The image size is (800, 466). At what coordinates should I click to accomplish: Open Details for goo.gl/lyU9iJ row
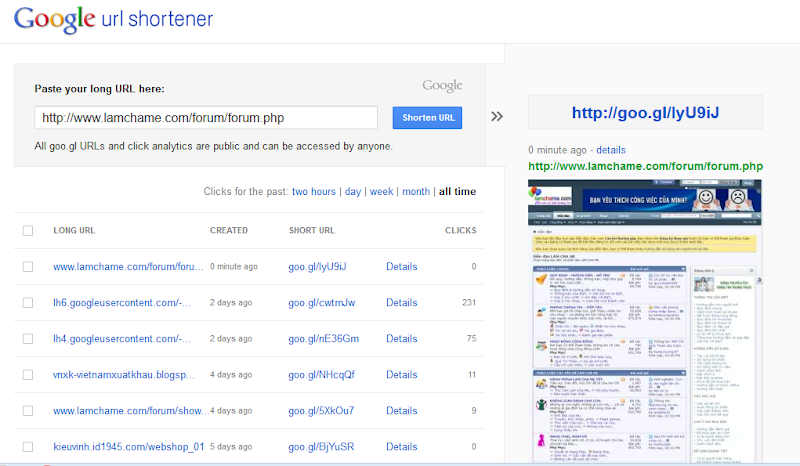point(402,266)
